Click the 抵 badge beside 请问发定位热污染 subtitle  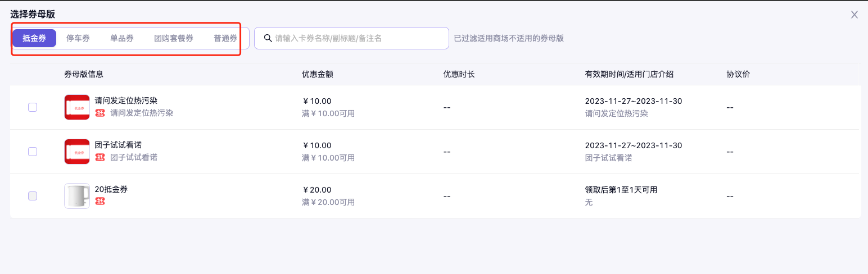100,113
